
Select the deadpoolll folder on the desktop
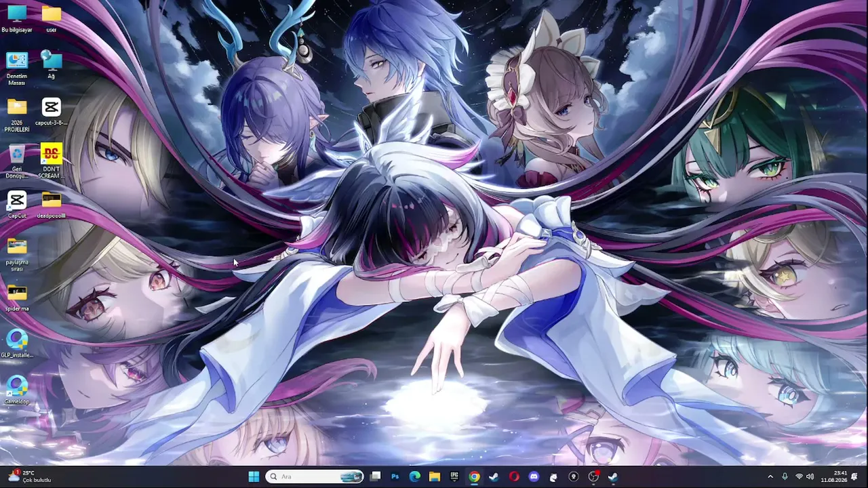[51, 205]
